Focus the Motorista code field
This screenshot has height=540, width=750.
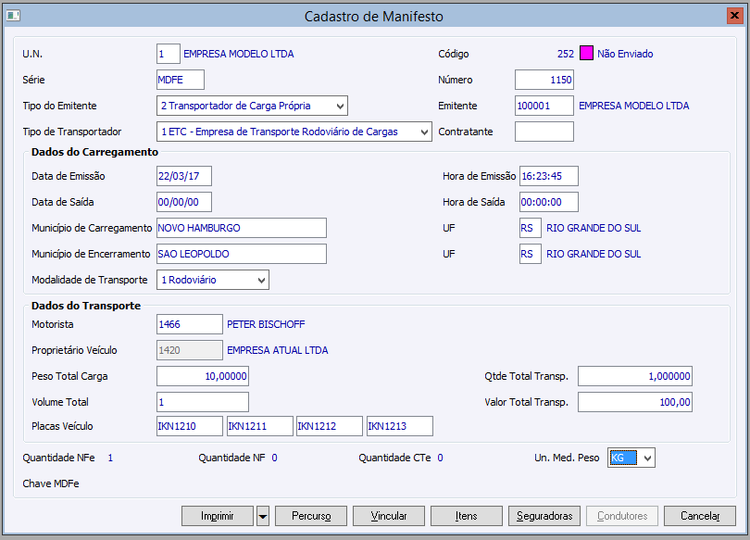coord(190,324)
